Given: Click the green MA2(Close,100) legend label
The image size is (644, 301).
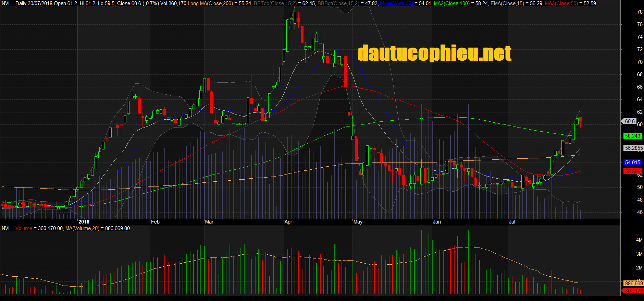Looking at the screenshot, I should (x=451, y=3).
